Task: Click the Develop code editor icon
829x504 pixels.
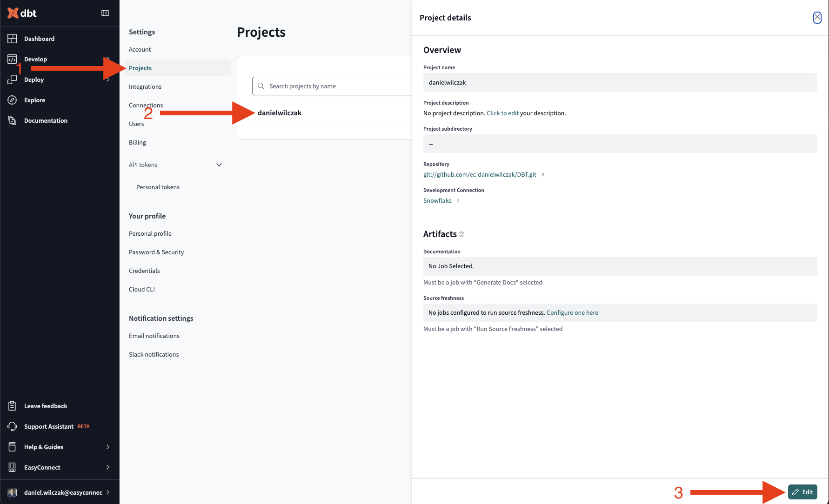Action: pyautogui.click(x=12, y=59)
